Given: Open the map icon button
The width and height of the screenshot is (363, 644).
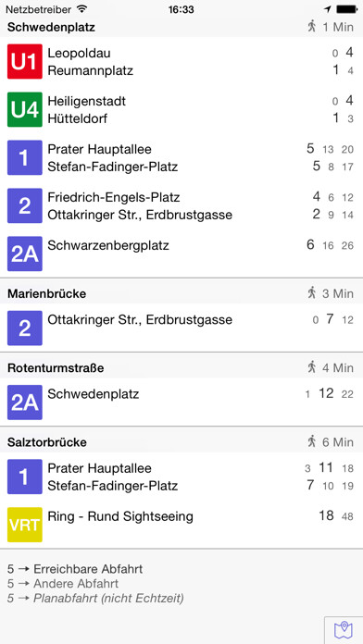Looking at the screenshot, I should point(344,630).
